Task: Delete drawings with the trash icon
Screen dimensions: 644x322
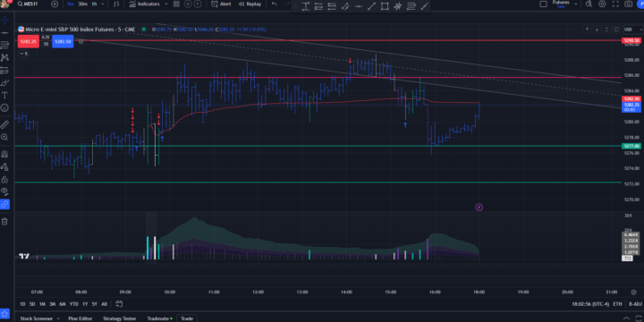Action: [4, 222]
